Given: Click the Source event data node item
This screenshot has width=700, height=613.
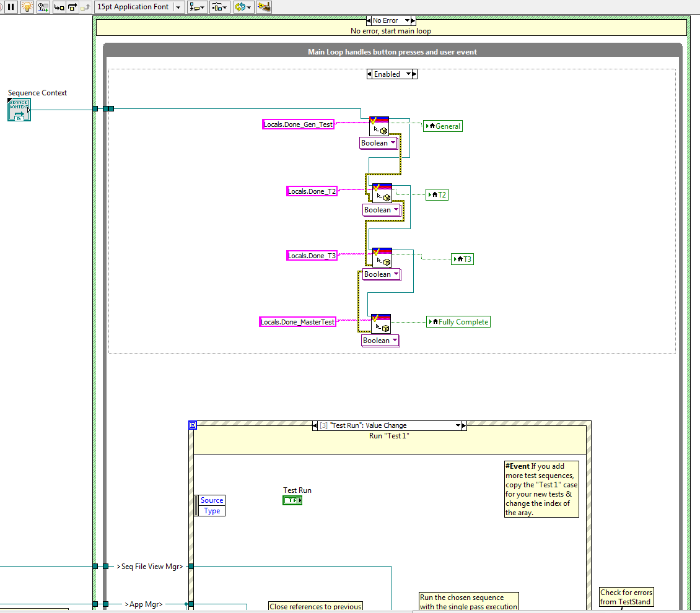Looking at the screenshot, I should (212, 500).
